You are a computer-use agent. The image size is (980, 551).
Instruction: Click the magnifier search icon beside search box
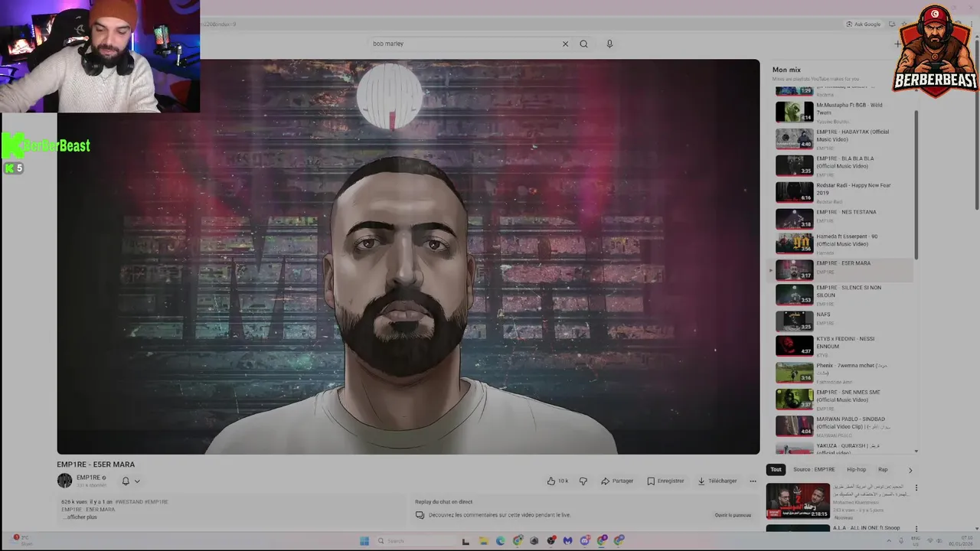[x=583, y=44]
